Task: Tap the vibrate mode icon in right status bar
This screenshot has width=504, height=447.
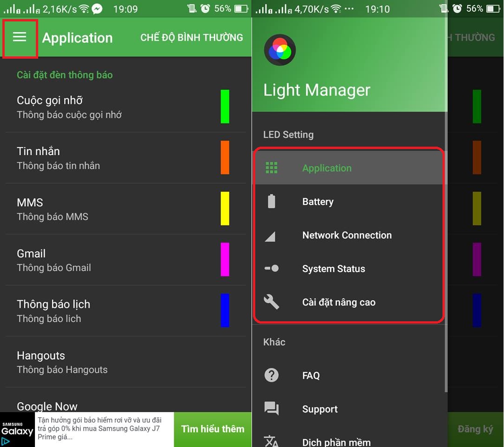Action: (444, 8)
